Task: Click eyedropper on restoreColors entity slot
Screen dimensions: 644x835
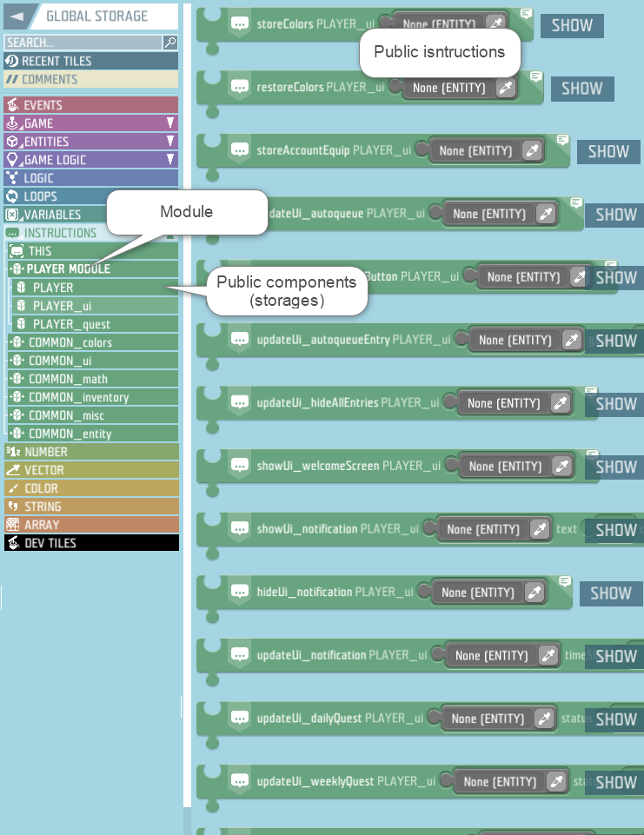Action: [x=506, y=88]
